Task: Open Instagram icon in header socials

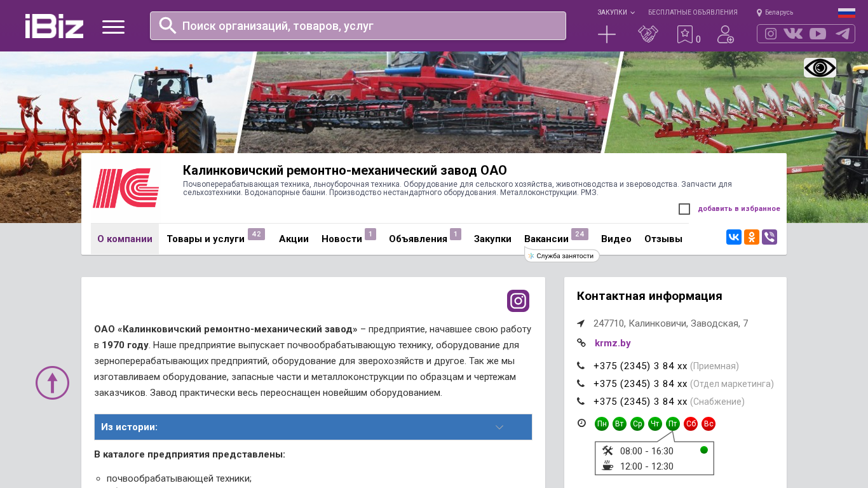Action: click(x=771, y=34)
